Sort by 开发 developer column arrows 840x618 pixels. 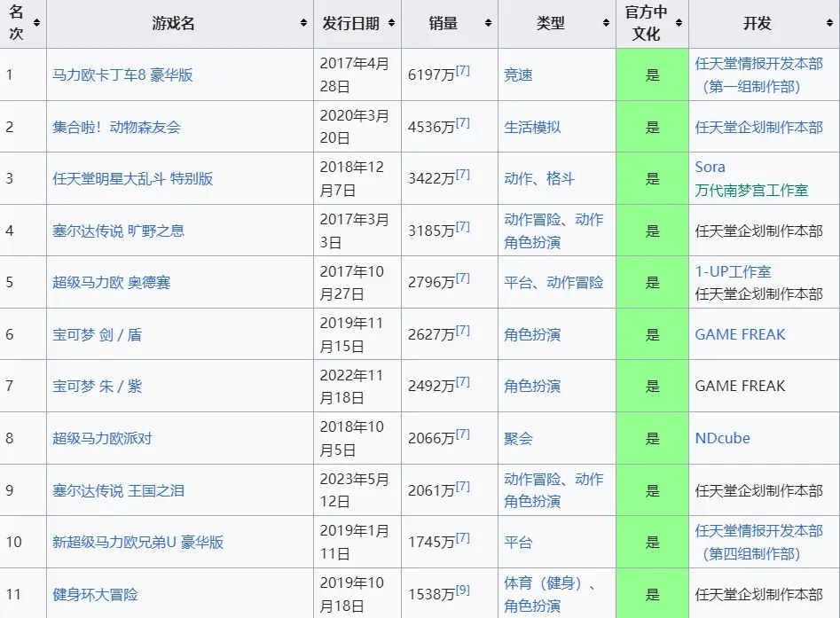pos(830,24)
